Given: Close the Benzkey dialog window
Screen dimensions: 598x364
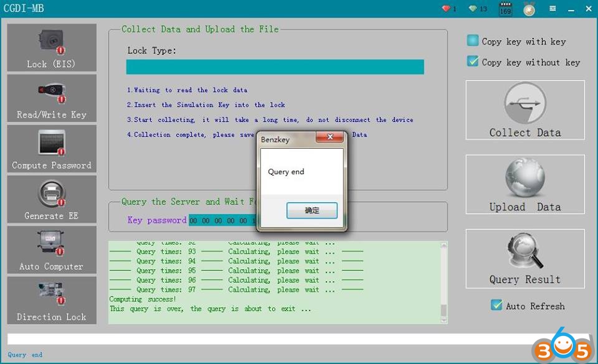Looking at the screenshot, I should (x=331, y=139).
